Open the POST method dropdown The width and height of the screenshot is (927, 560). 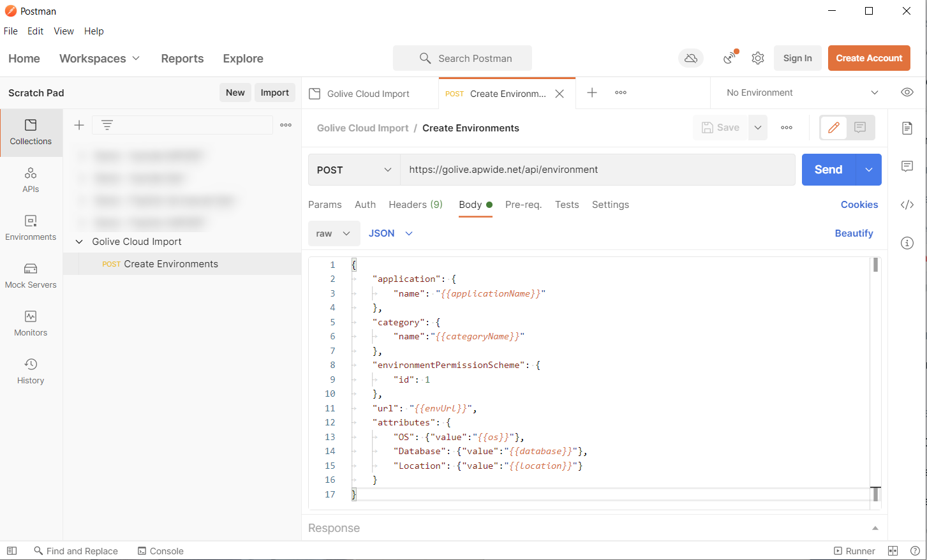354,170
